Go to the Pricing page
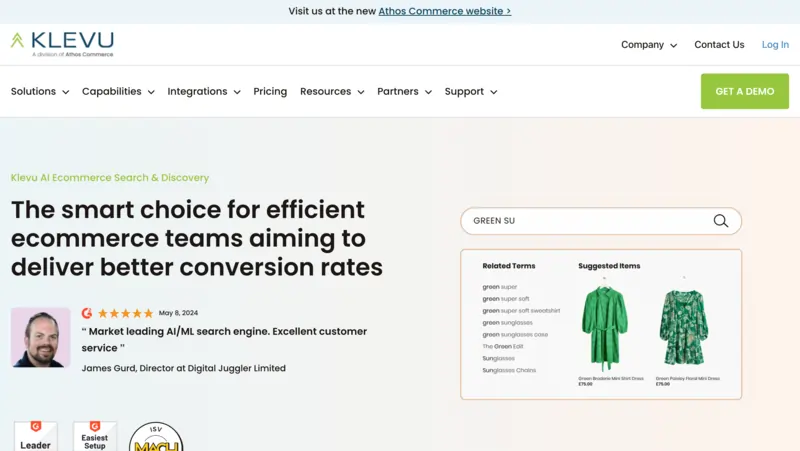Screen dimensions: 800x451 (x=270, y=91)
